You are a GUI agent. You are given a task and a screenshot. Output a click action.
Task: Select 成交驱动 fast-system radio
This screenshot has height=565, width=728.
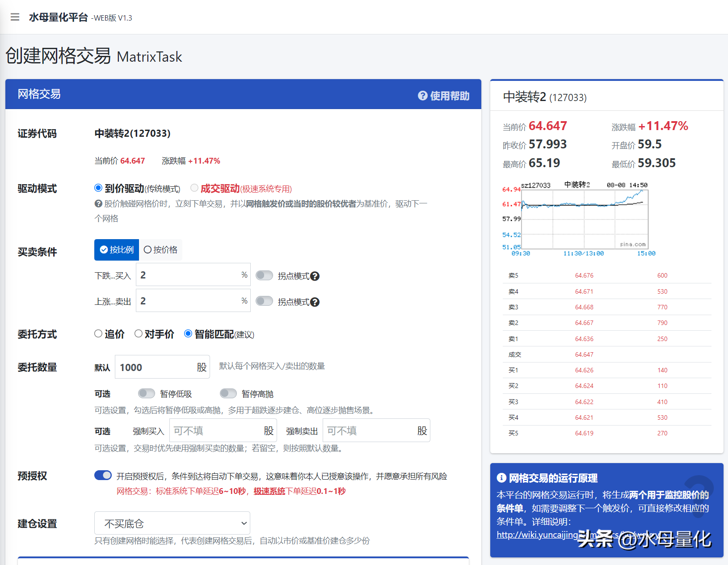pyautogui.click(x=194, y=188)
